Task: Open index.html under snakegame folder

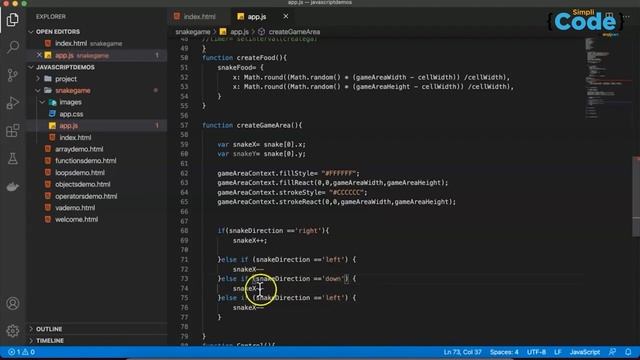Action: (x=75, y=138)
